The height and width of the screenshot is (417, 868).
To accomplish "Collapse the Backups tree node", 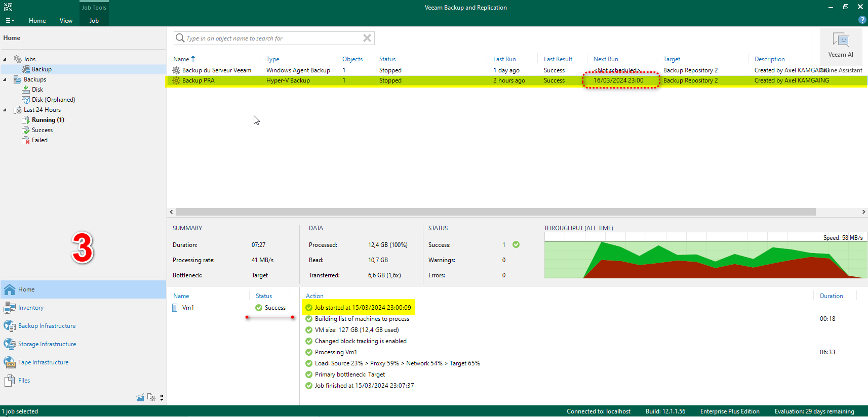I will [5, 79].
